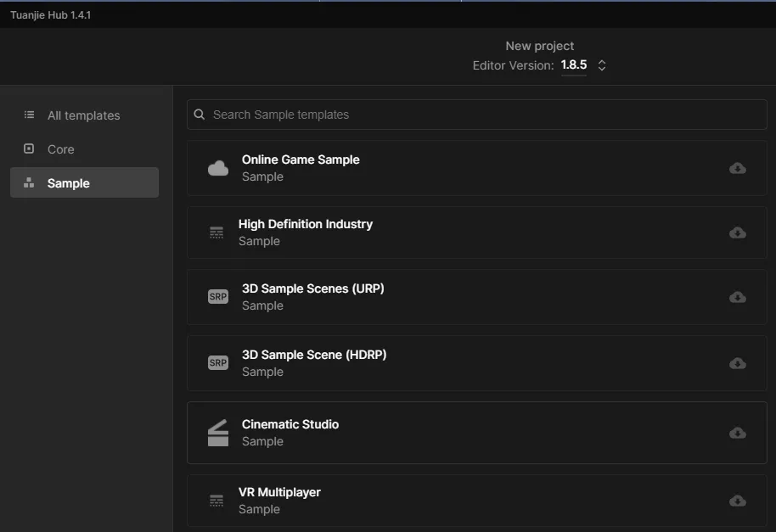This screenshot has width=776, height=532.
Task: Click the cloud icon of Online Game Sample
Action: pyautogui.click(x=218, y=168)
